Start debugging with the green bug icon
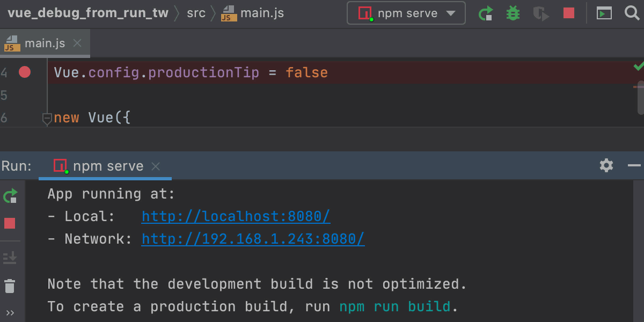 (513, 13)
